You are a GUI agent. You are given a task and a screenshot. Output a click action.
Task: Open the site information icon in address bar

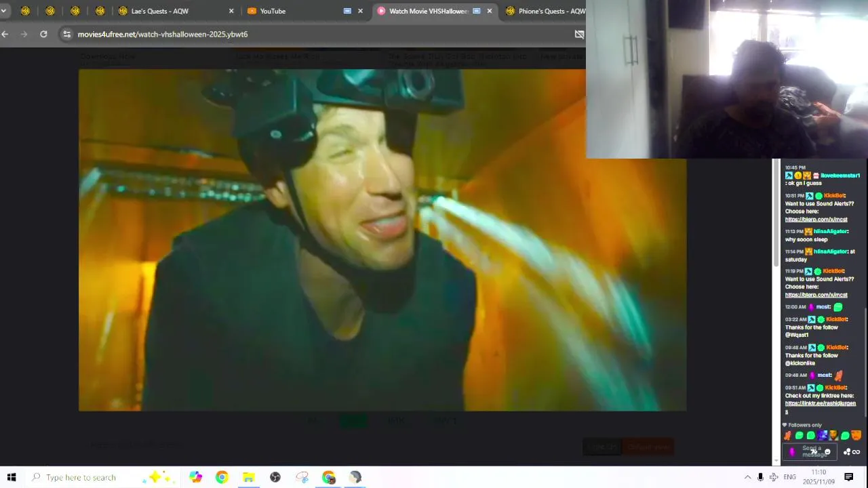pos(66,34)
